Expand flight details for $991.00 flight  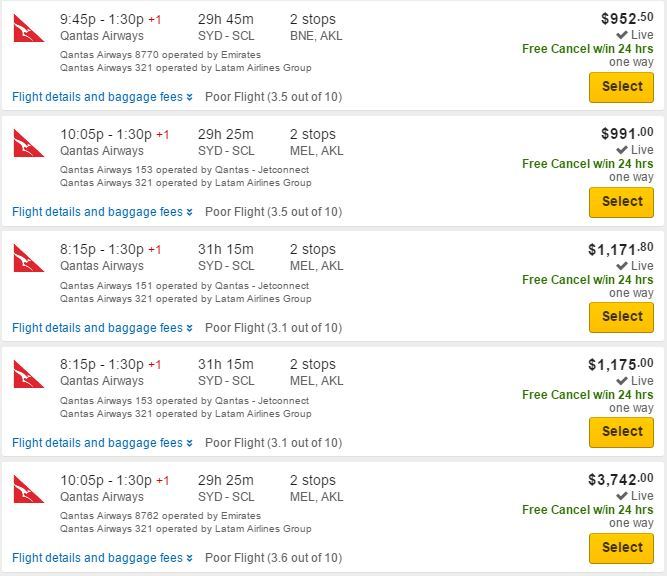[102, 212]
